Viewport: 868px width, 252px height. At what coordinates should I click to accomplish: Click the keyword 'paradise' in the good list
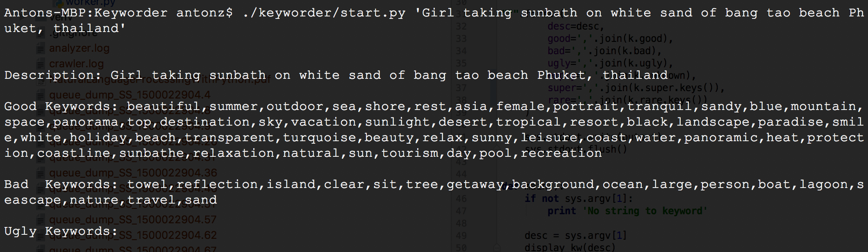click(x=791, y=122)
